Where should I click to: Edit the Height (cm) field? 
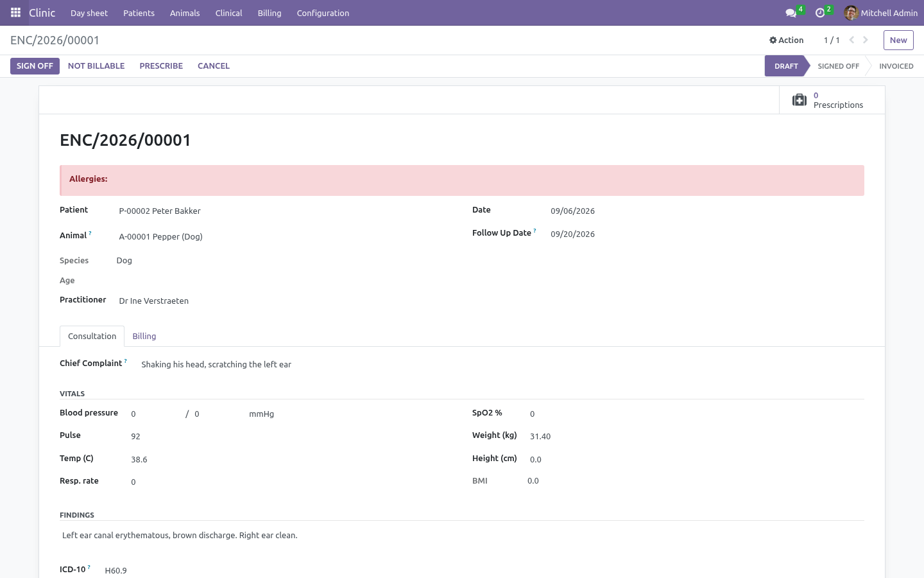tap(696, 459)
